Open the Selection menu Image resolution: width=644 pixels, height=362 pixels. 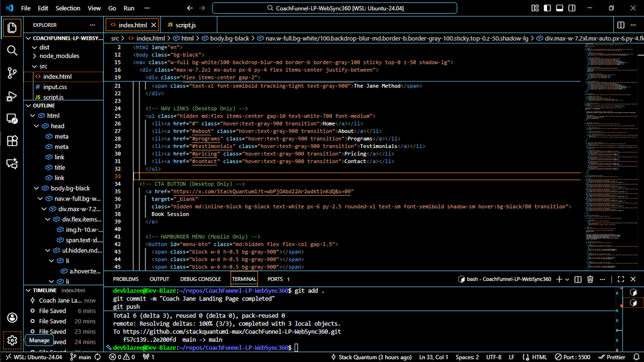pos(68,8)
